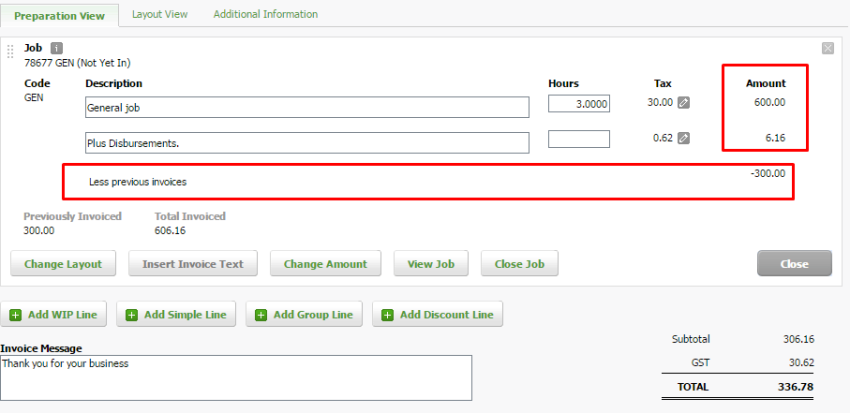The height and width of the screenshot is (413, 850).
Task: Edit tax for Plus Disbursements line
Action: pyautogui.click(x=684, y=138)
